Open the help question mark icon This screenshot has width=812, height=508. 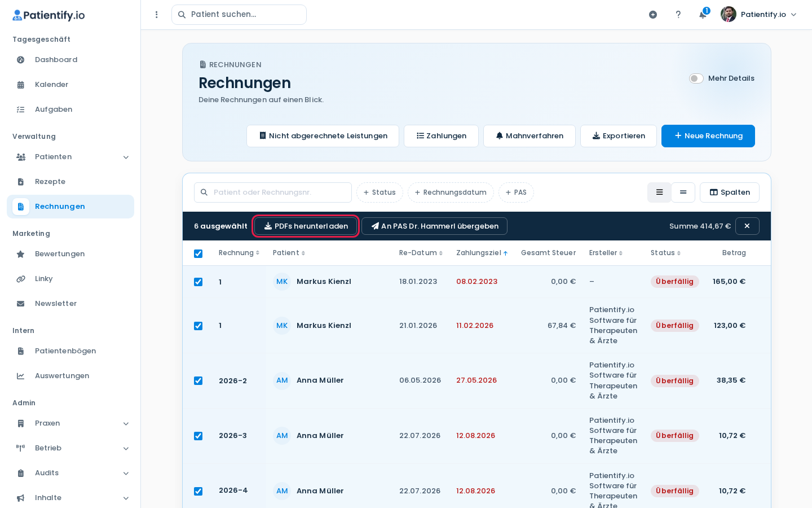click(678, 15)
